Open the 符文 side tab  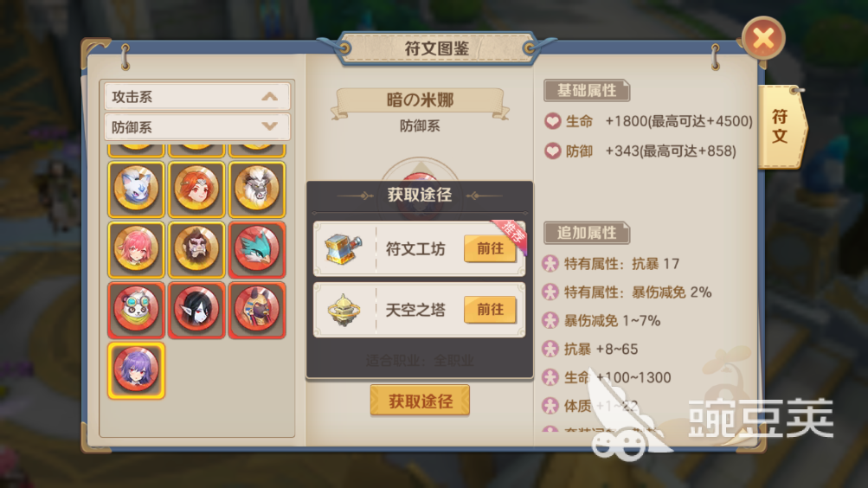pyautogui.click(x=781, y=126)
